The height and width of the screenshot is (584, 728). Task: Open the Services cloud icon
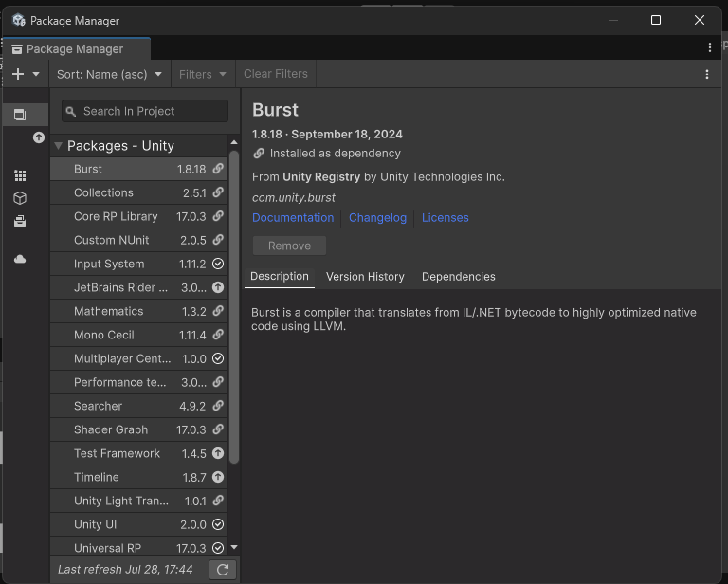[x=20, y=259]
